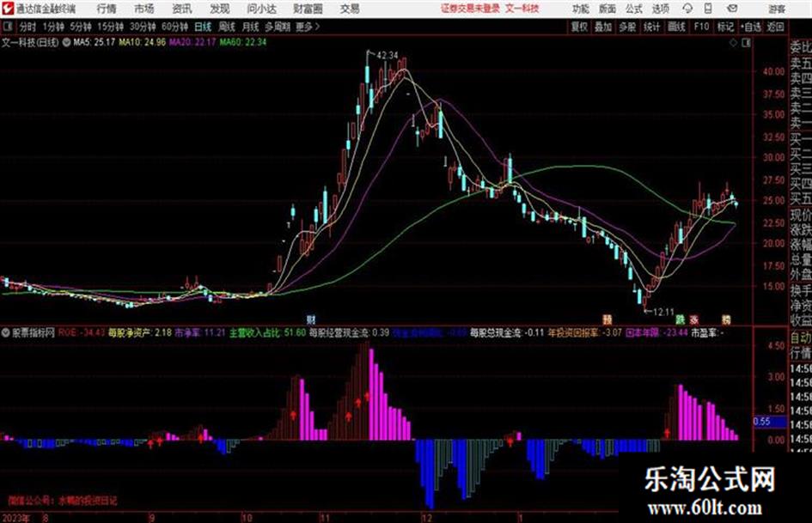Click the 2023年 label on time axis
The width and height of the screenshot is (812, 523).
(x=16, y=518)
